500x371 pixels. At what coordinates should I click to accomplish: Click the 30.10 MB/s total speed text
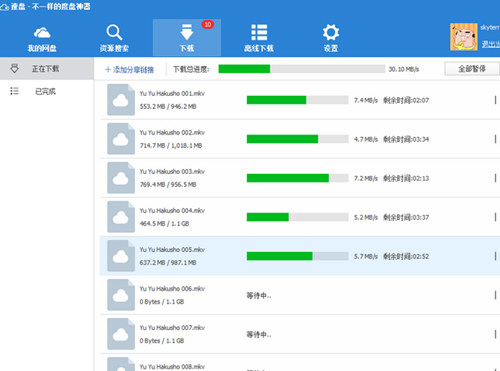tap(404, 69)
